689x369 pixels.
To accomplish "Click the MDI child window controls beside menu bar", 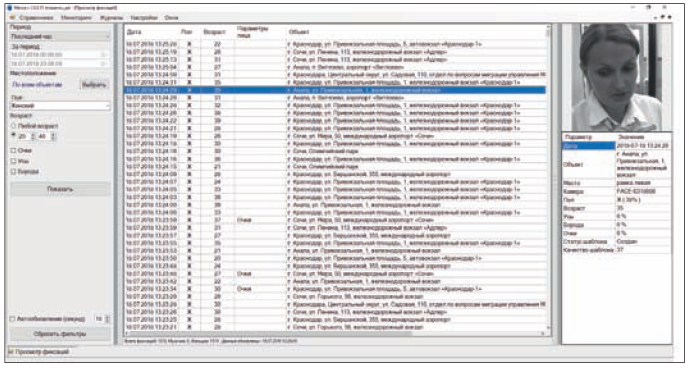I will pyautogui.click(x=663, y=17).
